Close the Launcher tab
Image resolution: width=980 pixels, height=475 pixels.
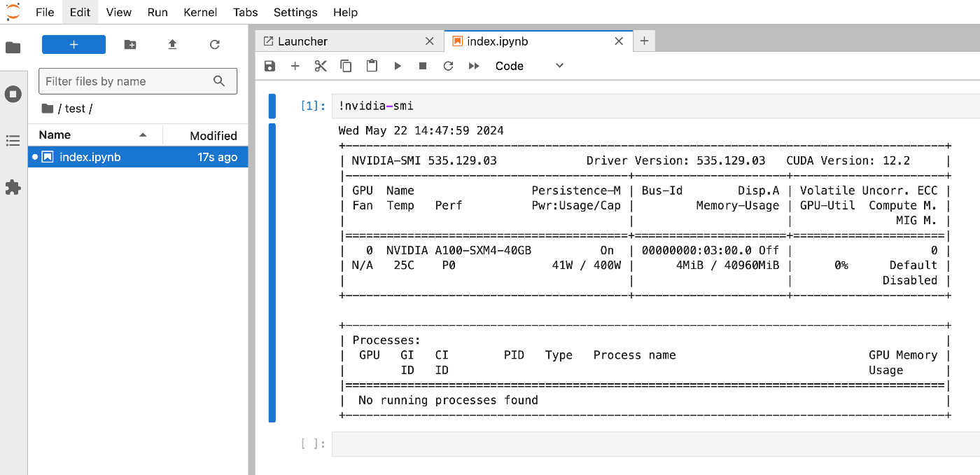(x=430, y=41)
